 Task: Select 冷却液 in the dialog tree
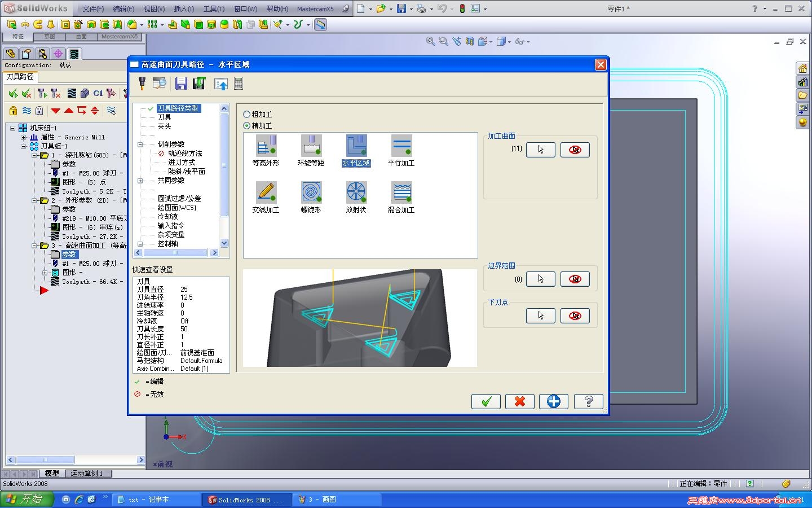pos(167,217)
